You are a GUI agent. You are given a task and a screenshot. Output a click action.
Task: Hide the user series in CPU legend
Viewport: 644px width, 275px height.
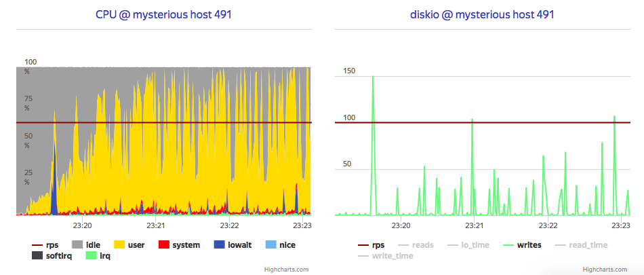point(131,245)
